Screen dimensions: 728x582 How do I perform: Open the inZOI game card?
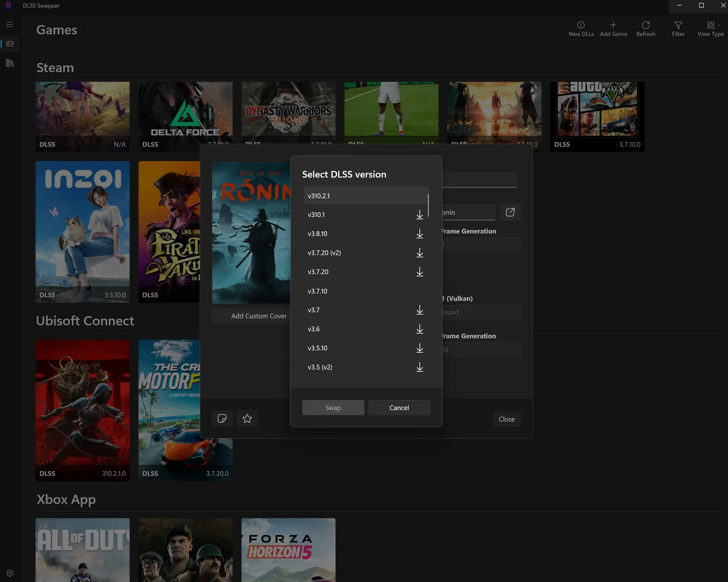click(82, 232)
